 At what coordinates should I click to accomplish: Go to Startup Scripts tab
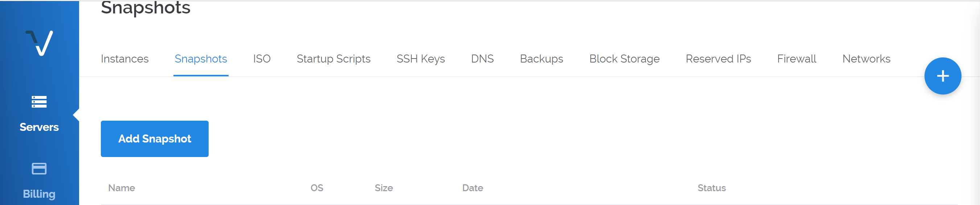click(x=333, y=59)
